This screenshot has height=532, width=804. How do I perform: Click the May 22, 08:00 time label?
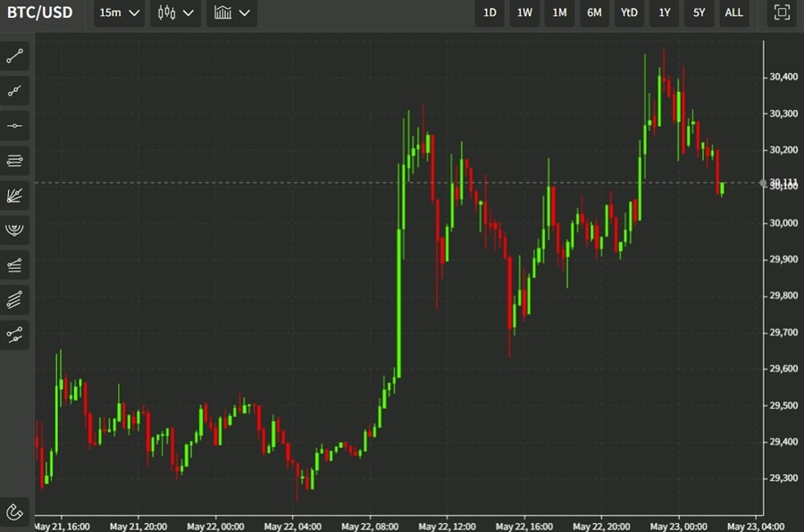370,527
